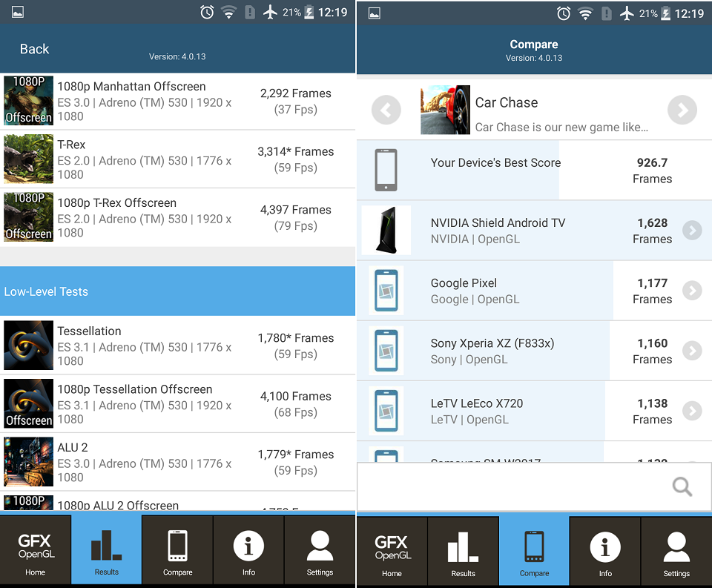Click picture notification icon in left status bar

coord(18,13)
